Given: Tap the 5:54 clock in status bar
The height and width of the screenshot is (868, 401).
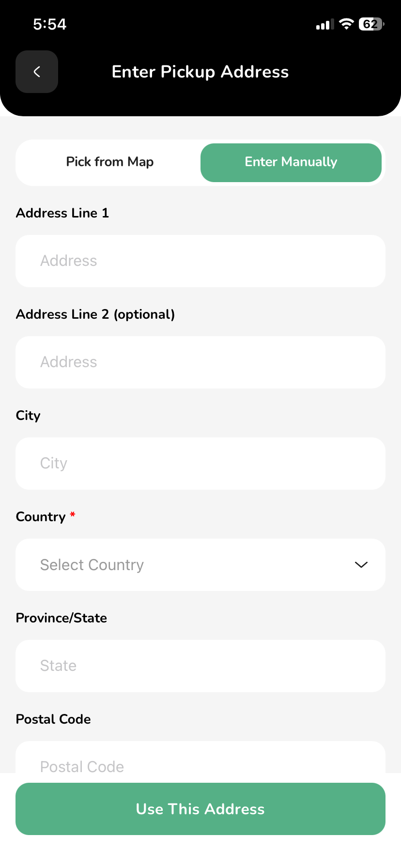Looking at the screenshot, I should (x=50, y=24).
